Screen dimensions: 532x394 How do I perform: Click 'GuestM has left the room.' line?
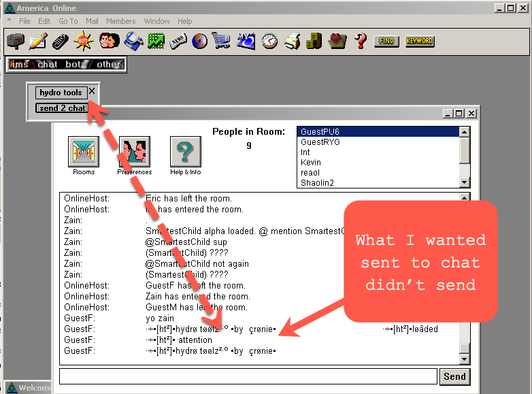197,307
